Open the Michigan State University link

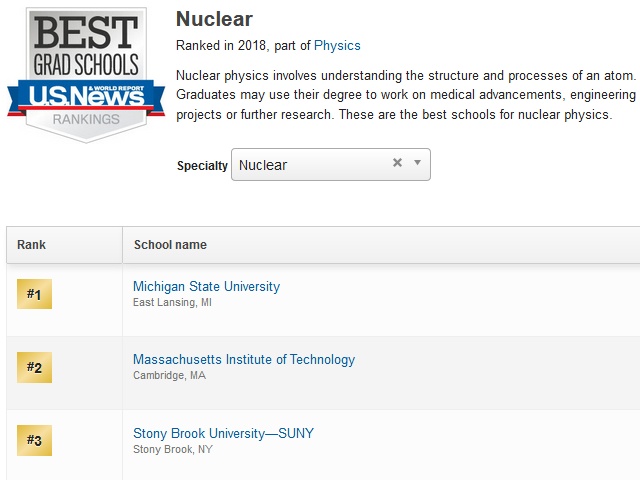207,287
